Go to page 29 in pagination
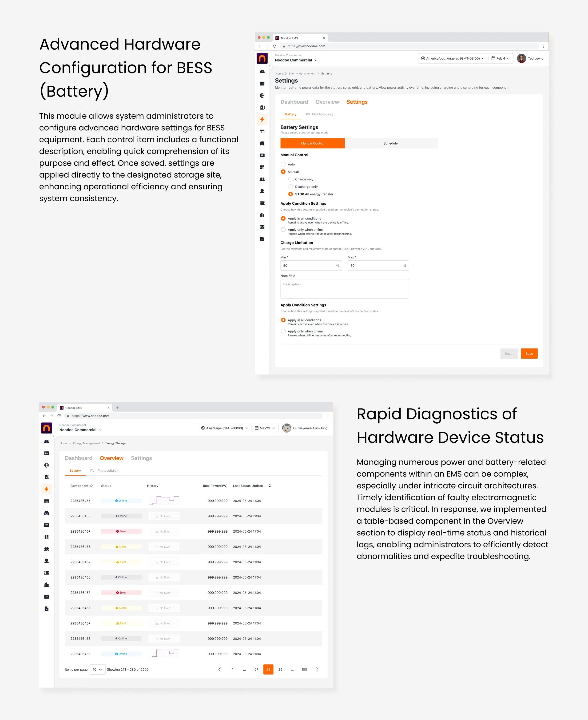This screenshot has height=720, width=588. click(x=280, y=669)
